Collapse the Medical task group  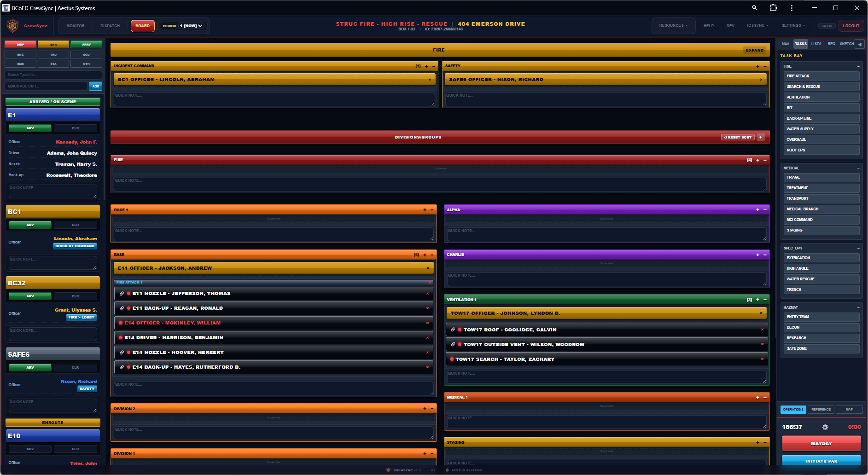click(858, 168)
